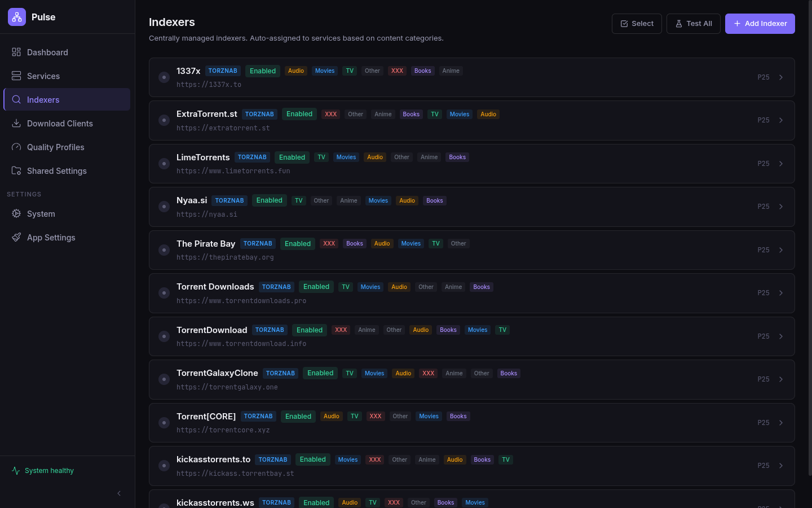Expand The Pirate Bay row chevron
Image resolution: width=812 pixels, height=508 pixels.
[781, 250]
